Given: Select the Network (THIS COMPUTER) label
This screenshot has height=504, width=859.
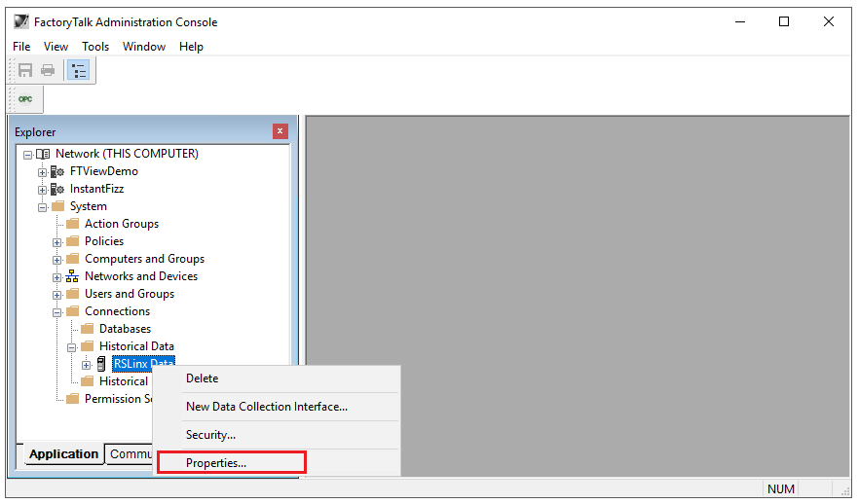Looking at the screenshot, I should pos(127,154).
